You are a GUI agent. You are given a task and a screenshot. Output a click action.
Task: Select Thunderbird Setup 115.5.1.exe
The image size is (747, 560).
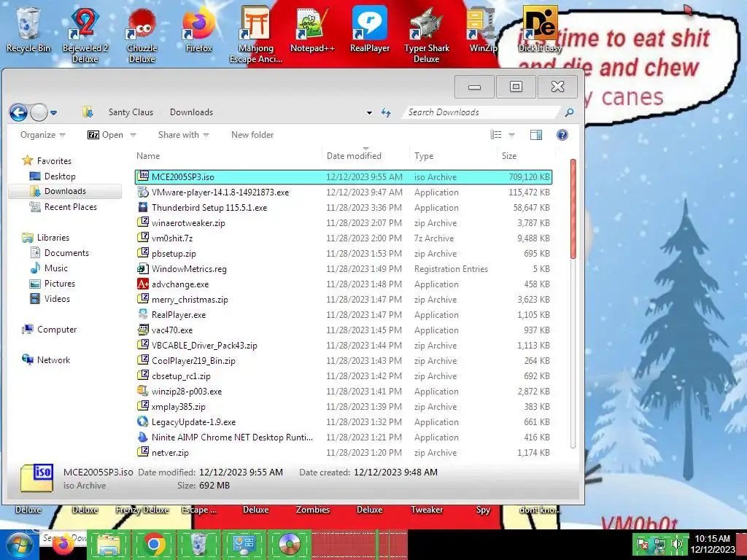344,208
